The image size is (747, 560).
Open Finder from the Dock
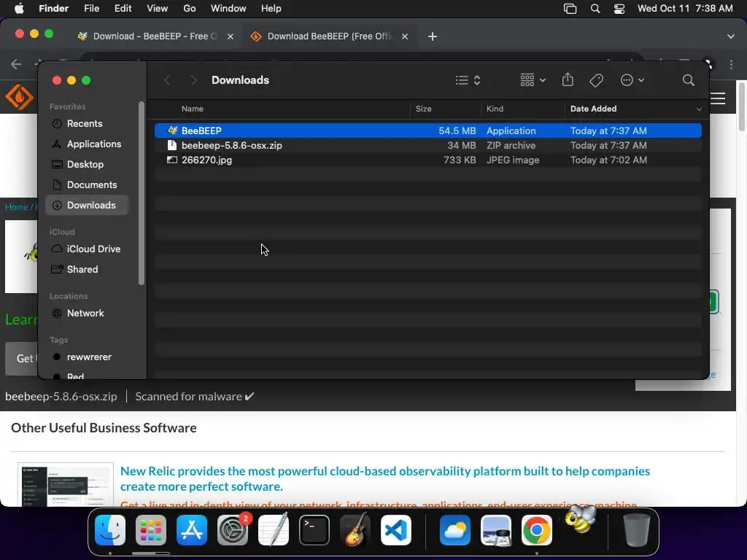tap(110, 530)
